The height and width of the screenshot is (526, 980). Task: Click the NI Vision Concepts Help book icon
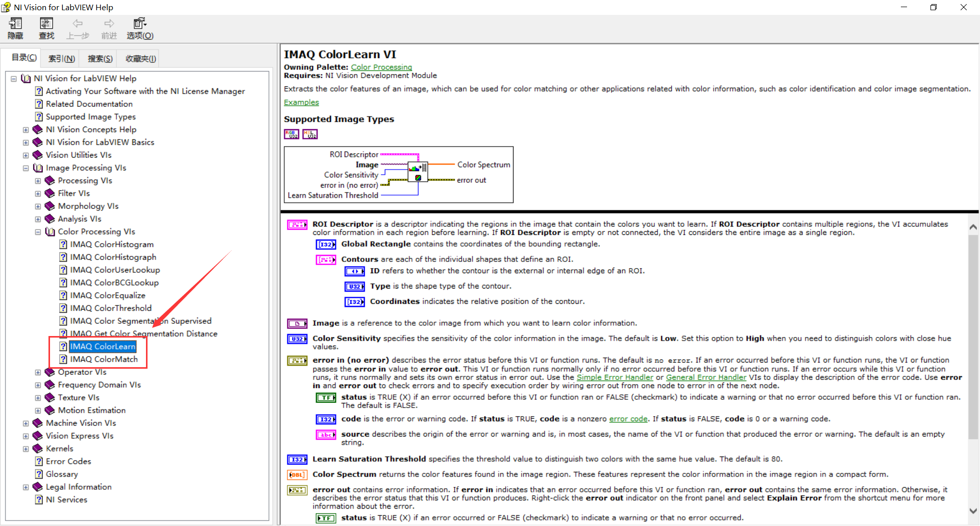coord(38,130)
